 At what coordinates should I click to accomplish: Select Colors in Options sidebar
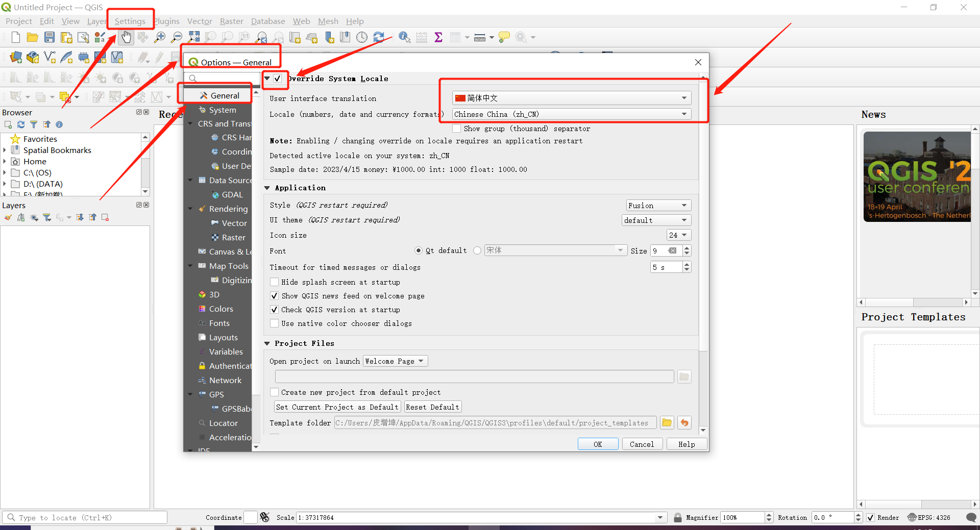tap(220, 309)
